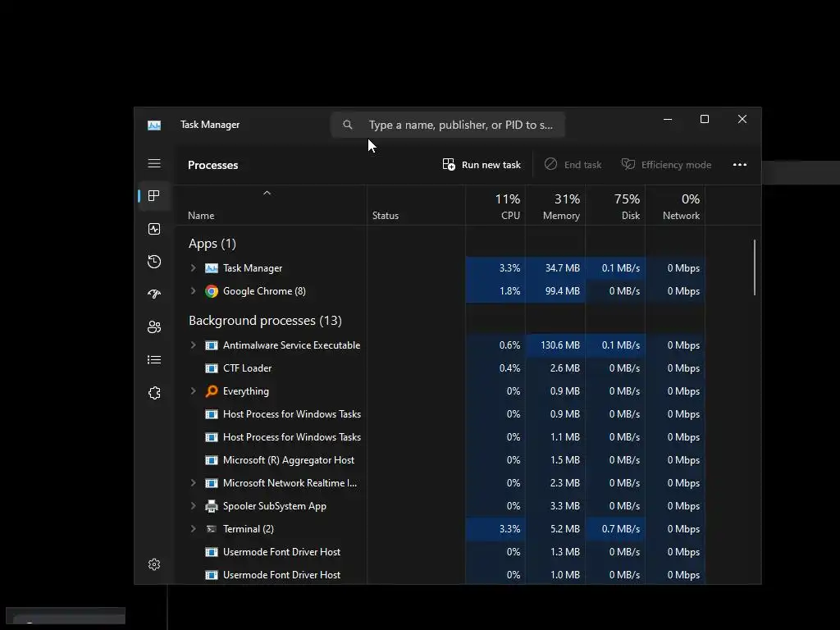Screen dimensions: 840x630
Task: Open the Performance sidebar icon
Action: pyautogui.click(x=154, y=230)
